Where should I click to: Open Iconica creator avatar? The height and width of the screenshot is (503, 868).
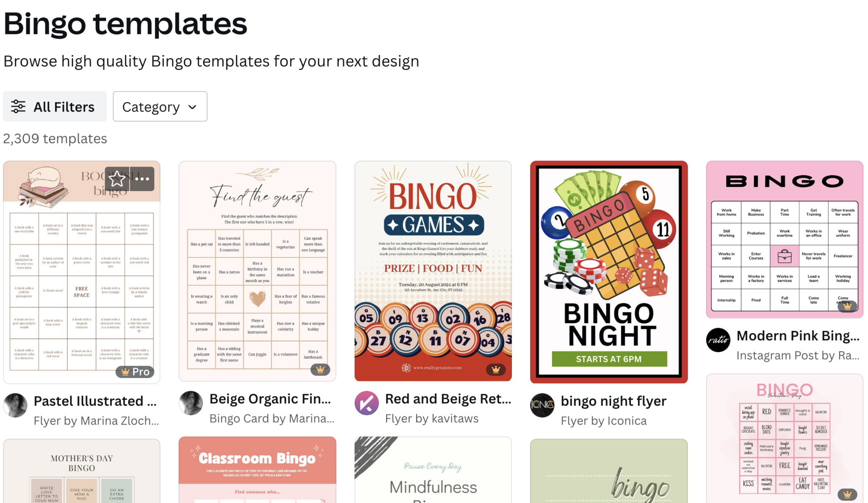[542, 405]
